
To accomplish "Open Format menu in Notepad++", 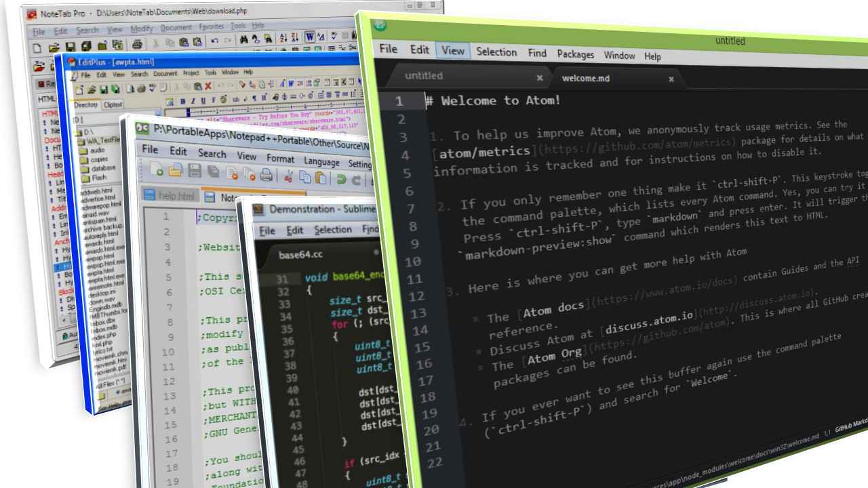I will coord(280,159).
